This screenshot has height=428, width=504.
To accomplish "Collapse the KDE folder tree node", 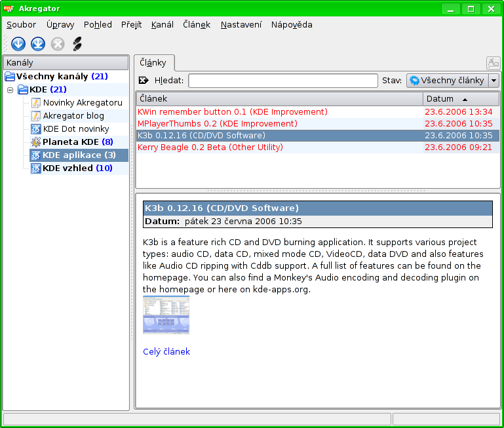I will tap(10, 90).
